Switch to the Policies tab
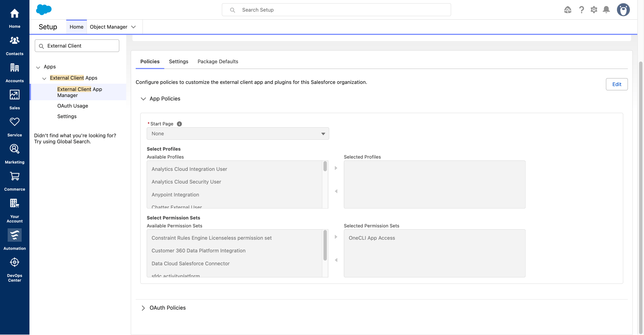This screenshot has height=335, width=644. 150,62
